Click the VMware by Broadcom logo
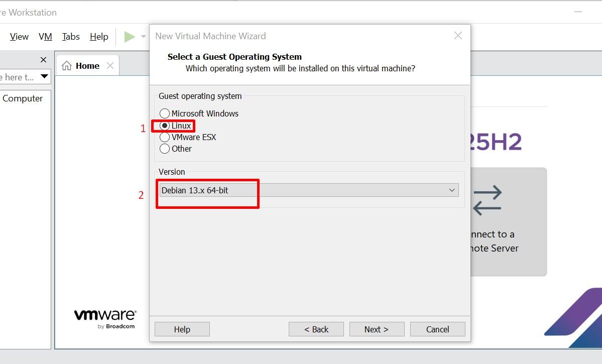Image resolution: width=602 pixels, height=364 pixels. click(105, 318)
